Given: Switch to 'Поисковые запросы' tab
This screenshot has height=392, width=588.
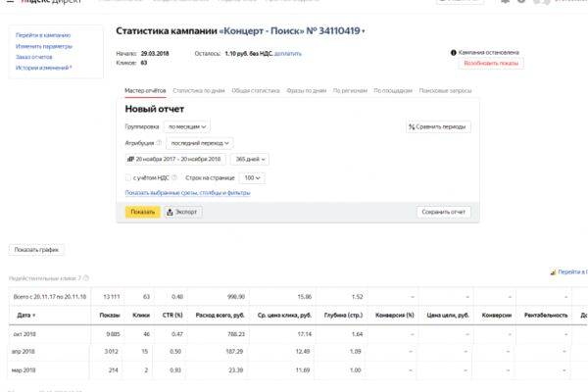Looking at the screenshot, I should pyautogui.click(x=445, y=91).
